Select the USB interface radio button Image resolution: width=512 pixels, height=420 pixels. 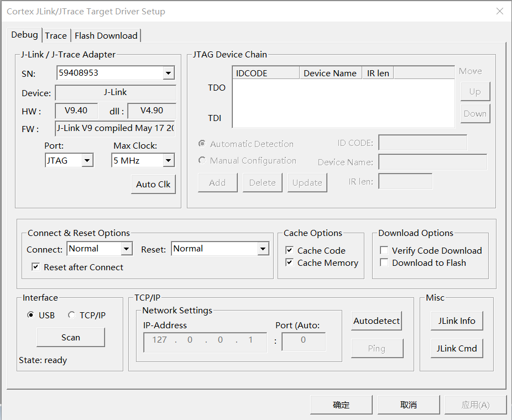[x=31, y=315]
